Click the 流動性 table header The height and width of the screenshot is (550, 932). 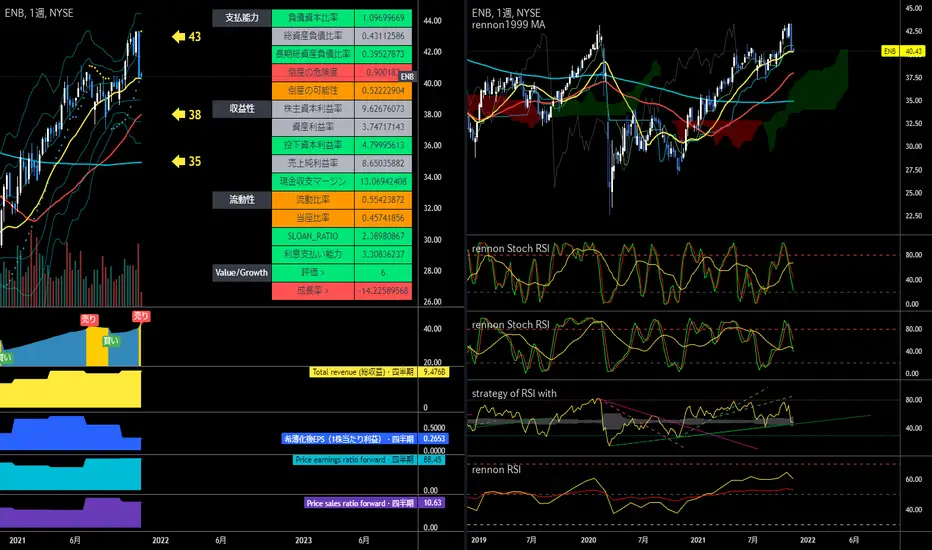(x=242, y=200)
